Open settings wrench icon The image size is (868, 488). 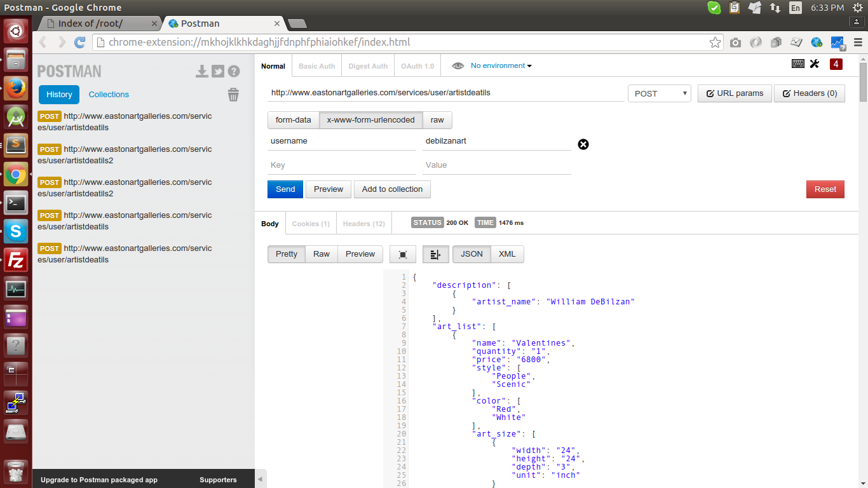815,64
